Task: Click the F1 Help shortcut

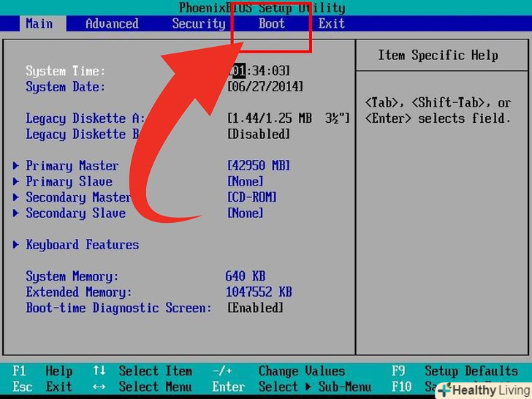Action: point(42,370)
